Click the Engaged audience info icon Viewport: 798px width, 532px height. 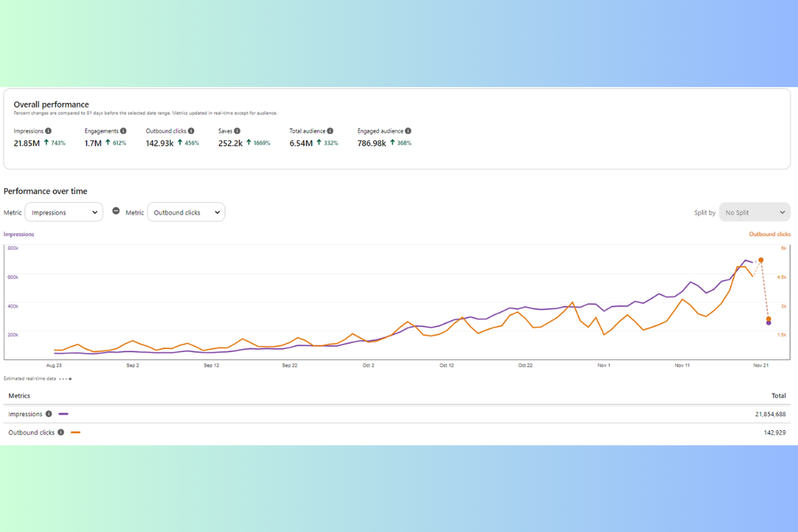(408, 131)
